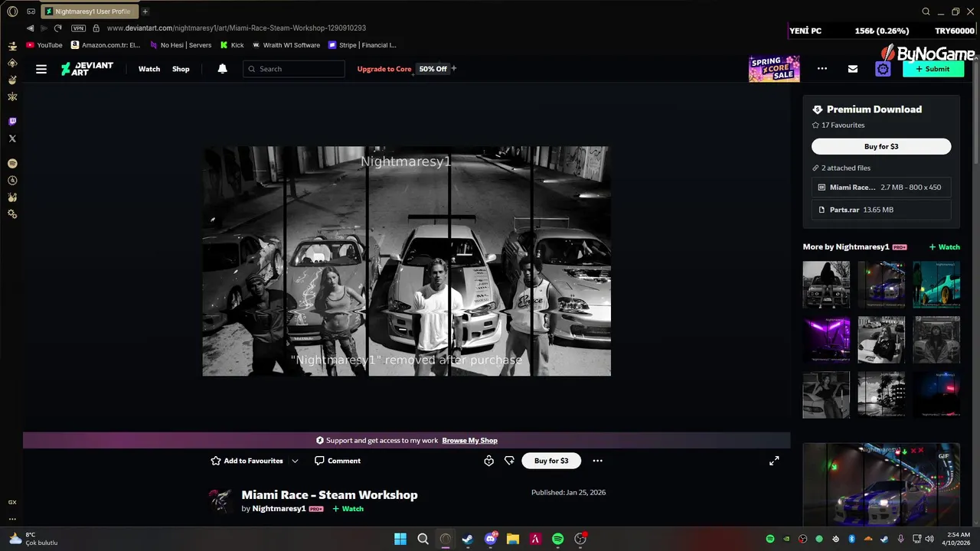Image resolution: width=980 pixels, height=551 pixels.
Task: Click the 50% Off badge
Action: (433, 69)
